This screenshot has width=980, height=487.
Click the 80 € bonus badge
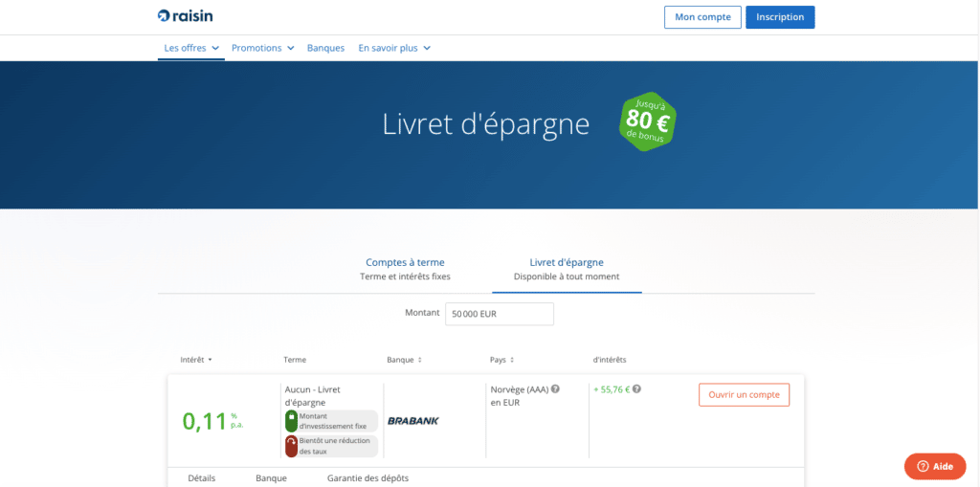(x=648, y=122)
